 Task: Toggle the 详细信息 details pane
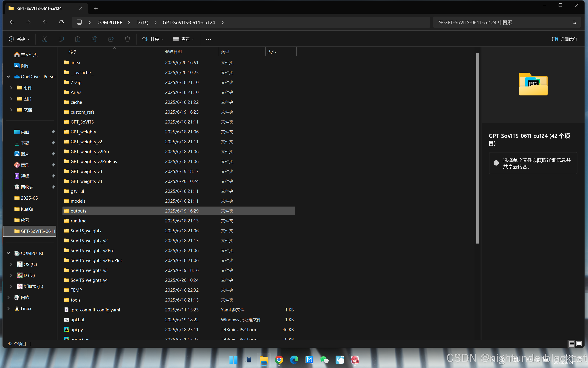pyautogui.click(x=564, y=39)
